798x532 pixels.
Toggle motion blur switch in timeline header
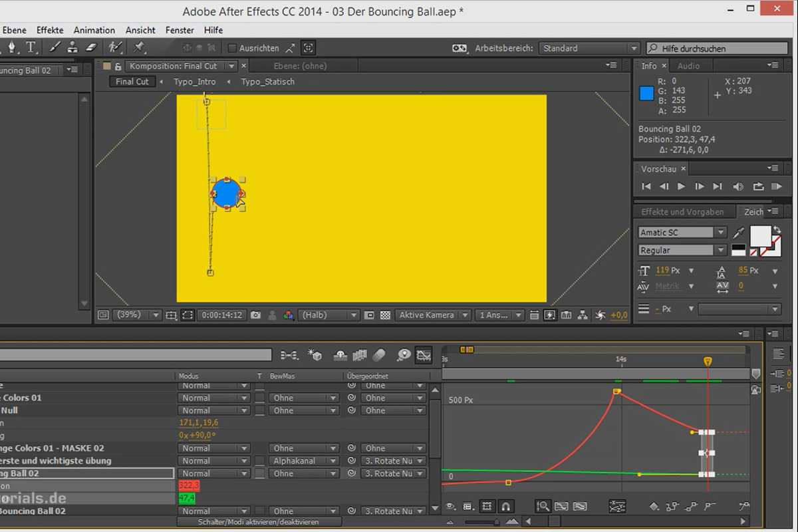(x=379, y=355)
